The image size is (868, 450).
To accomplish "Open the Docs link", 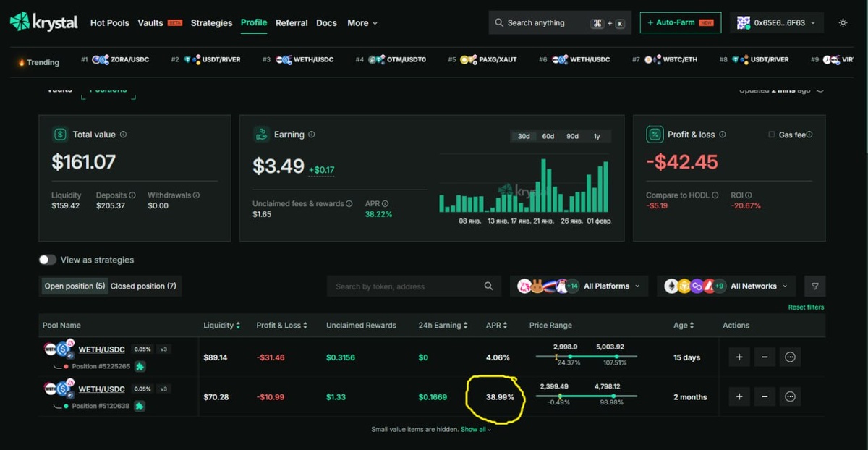I will [x=326, y=23].
